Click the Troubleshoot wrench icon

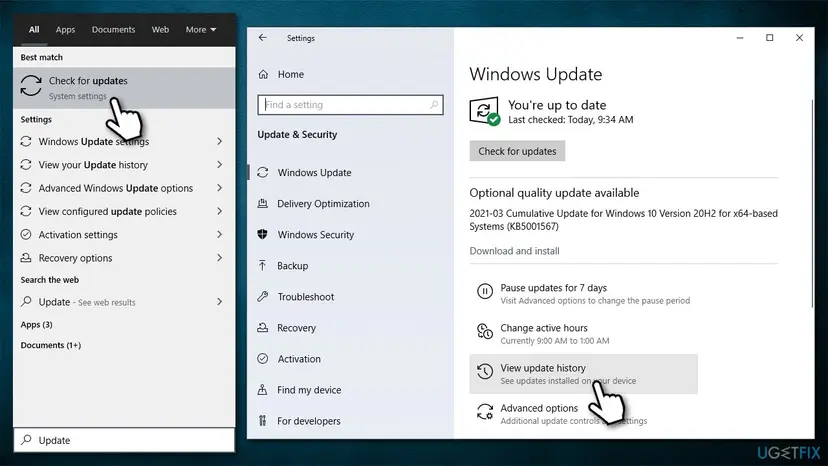click(x=262, y=296)
